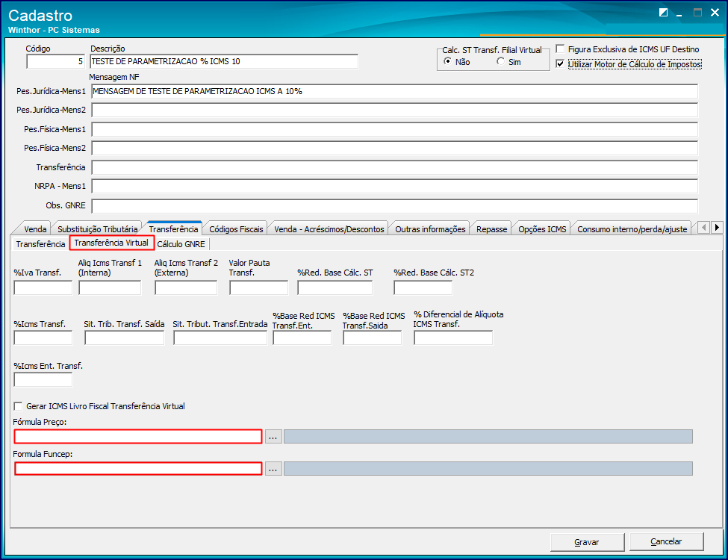Focus the Código field
Image resolution: width=728 pixels, height=560 pixels.
[56, 61]
